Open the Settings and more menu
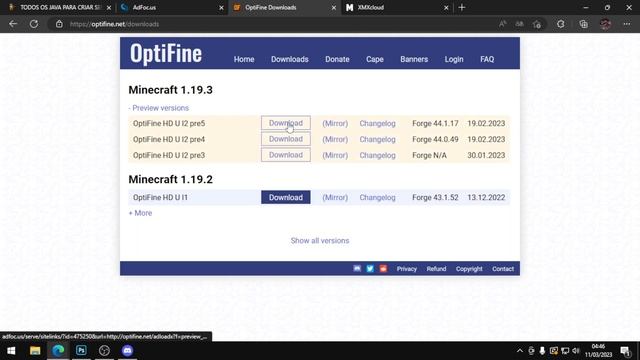The height and width of the screenshot is (360, 640). 627,24
